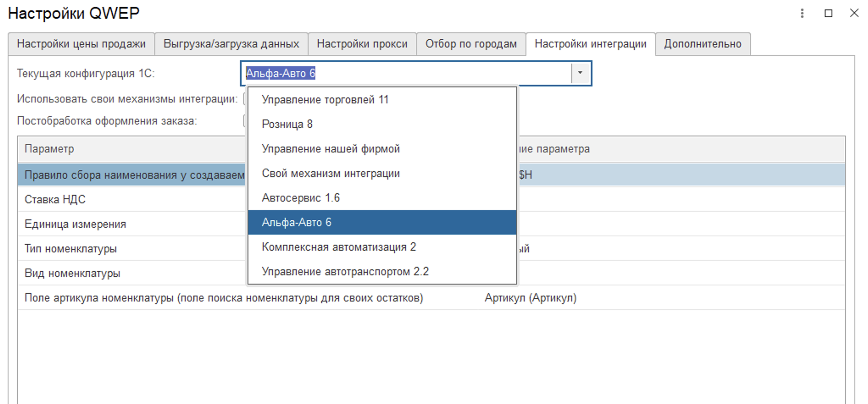Click the Артикул (Артикул) value cell
Viewport: 868px width, 404px height.
[531, 298]
